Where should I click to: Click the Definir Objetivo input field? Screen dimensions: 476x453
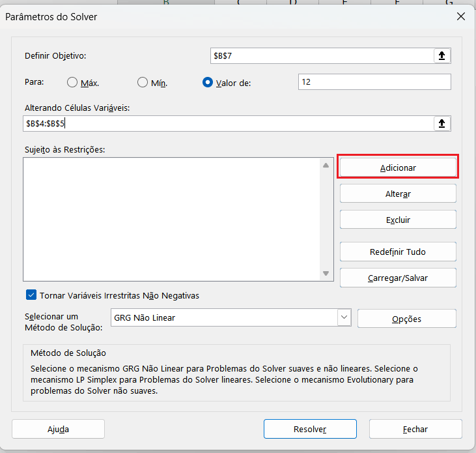[x=322, y=56]
